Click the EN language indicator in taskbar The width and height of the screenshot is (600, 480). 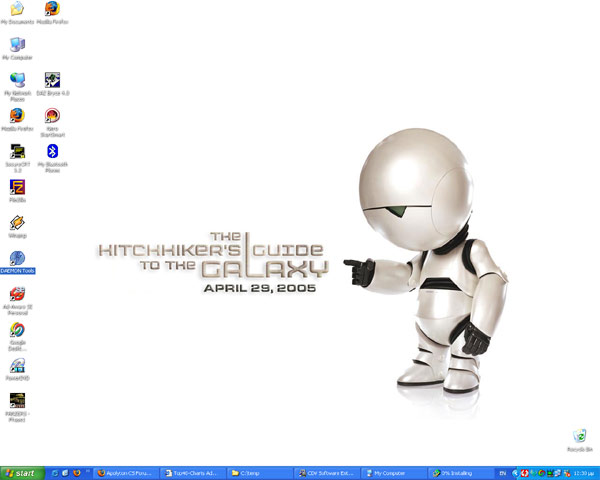[x=502, y=472]
